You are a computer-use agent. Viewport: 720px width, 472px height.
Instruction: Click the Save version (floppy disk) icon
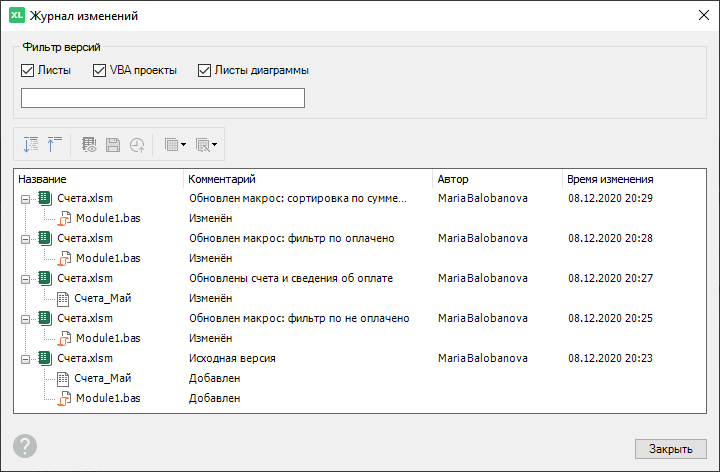(x=113, y=144)
